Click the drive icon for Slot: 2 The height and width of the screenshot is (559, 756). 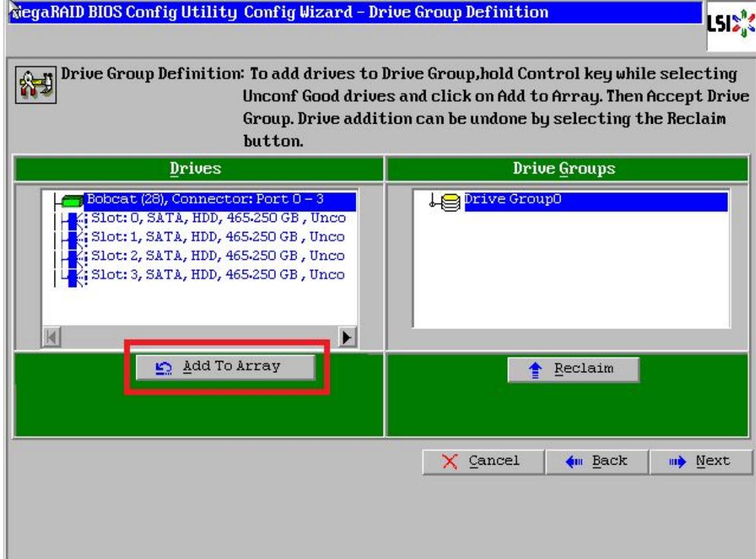tap(76, 258)
